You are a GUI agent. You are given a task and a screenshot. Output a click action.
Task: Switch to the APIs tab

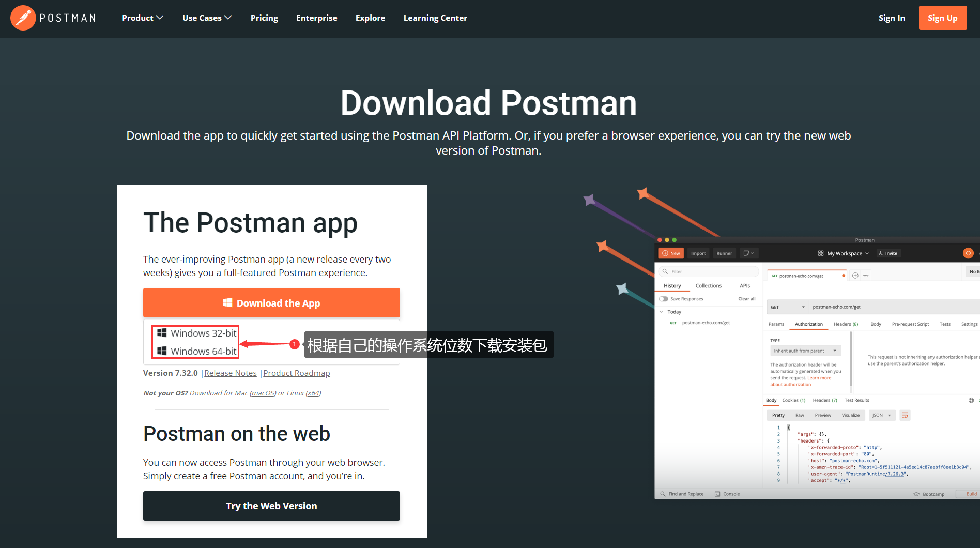click(x=744, y=286)
